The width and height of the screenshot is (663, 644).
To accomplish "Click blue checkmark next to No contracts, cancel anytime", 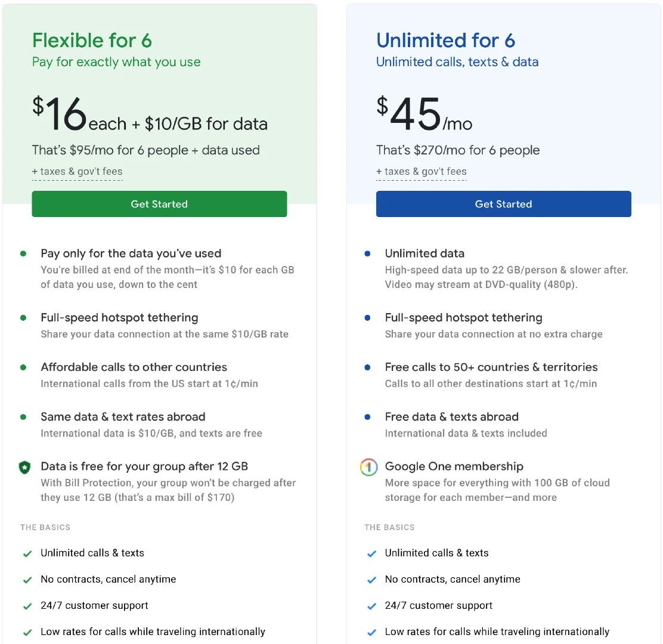I will [x=371, y=580].
